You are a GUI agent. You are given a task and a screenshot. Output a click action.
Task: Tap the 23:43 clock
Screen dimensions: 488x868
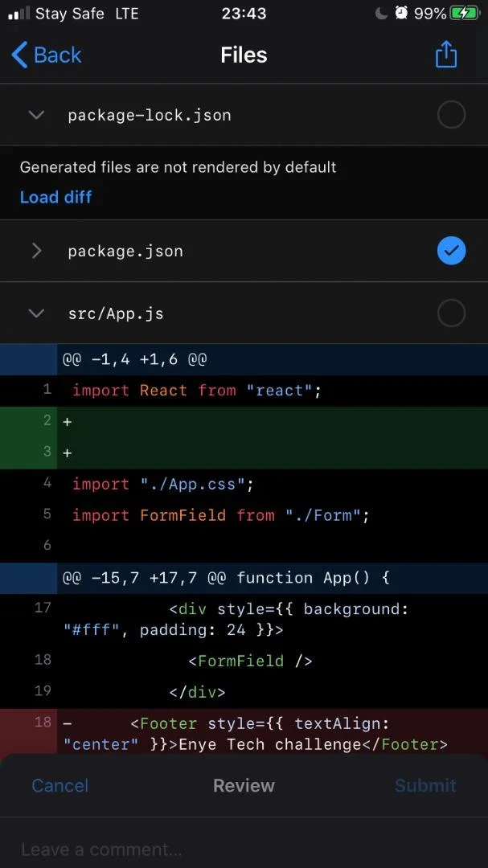tap(244, 14)
